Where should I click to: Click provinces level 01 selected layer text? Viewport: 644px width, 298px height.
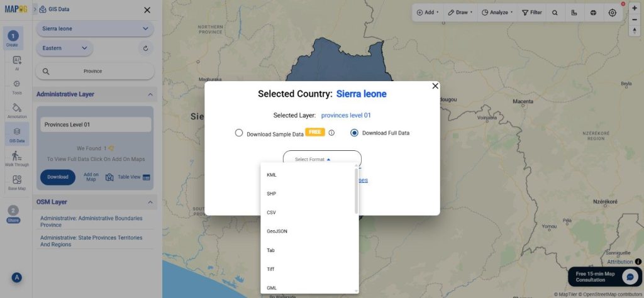(x=346, y=116)
